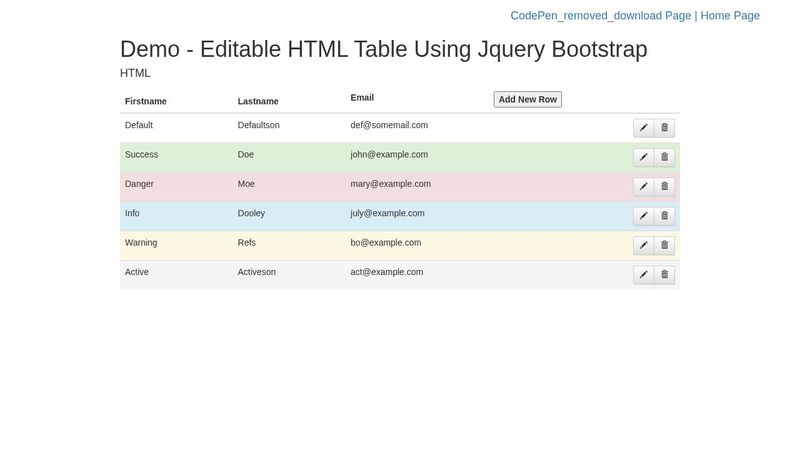Delete the Active row with trash icon
The image size is (800, 450).
coord(664,275)
